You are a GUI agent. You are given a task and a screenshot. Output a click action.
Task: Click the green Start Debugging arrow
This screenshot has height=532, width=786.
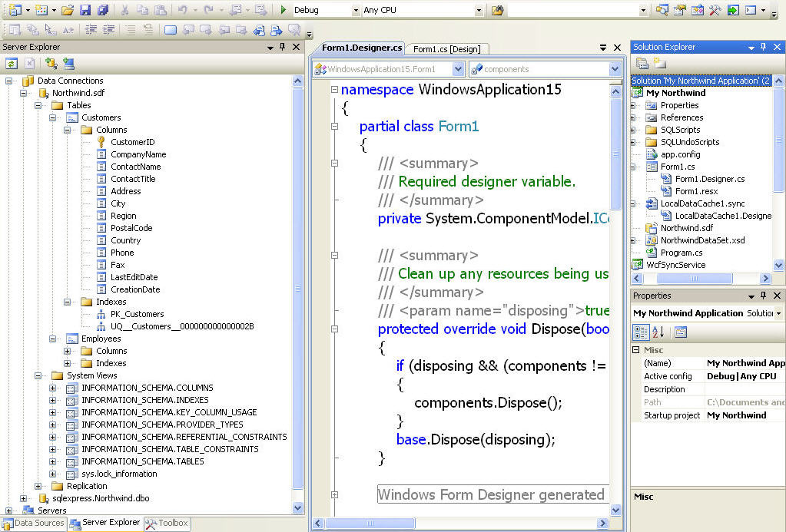coord(283,10)
